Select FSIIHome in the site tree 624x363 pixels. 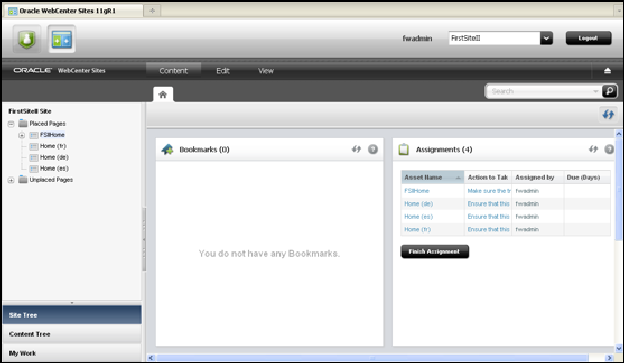52,135
